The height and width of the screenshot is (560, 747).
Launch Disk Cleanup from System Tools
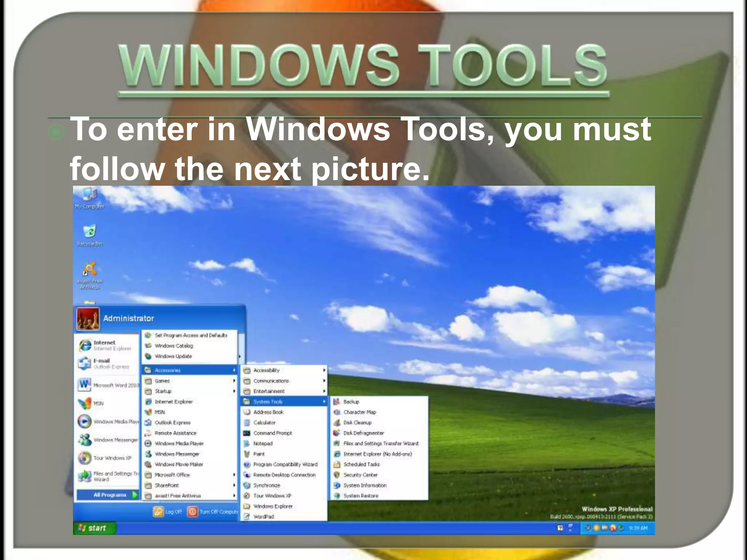(x=357, y=423)
